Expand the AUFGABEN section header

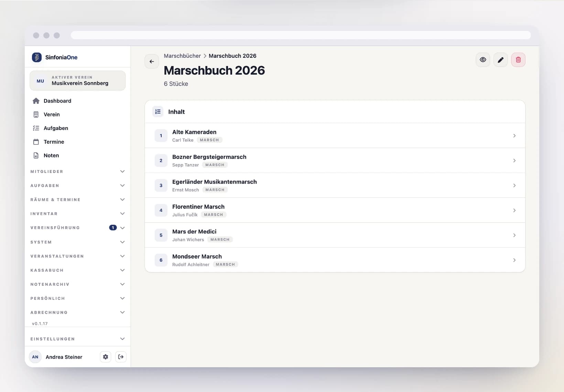(77, 186)
